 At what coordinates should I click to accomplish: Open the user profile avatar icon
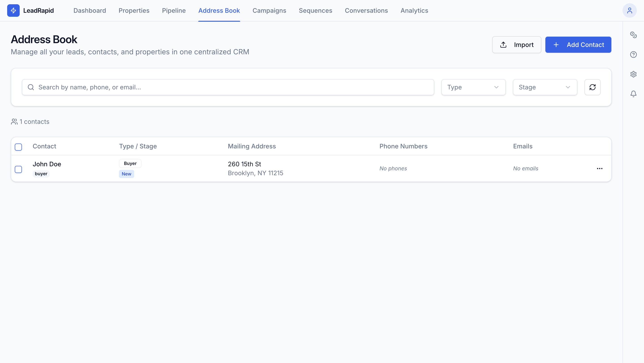[629, 11]
